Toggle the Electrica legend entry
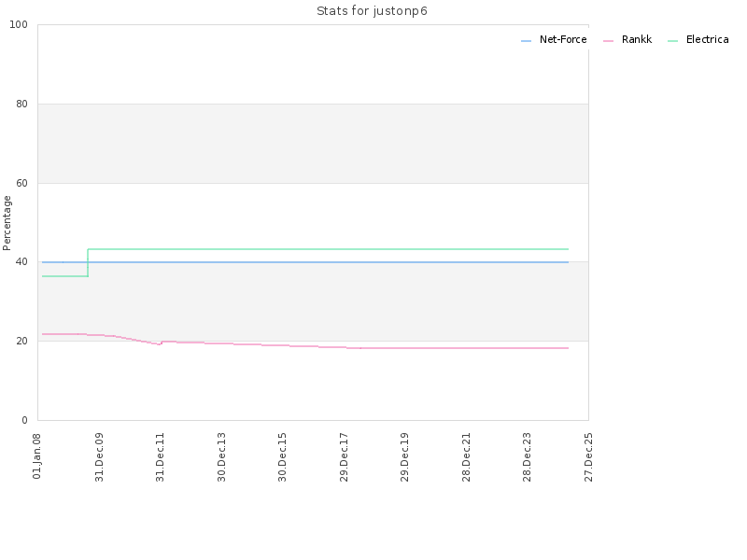Screen dimensions: 747x560 click(x=698, y=40)
